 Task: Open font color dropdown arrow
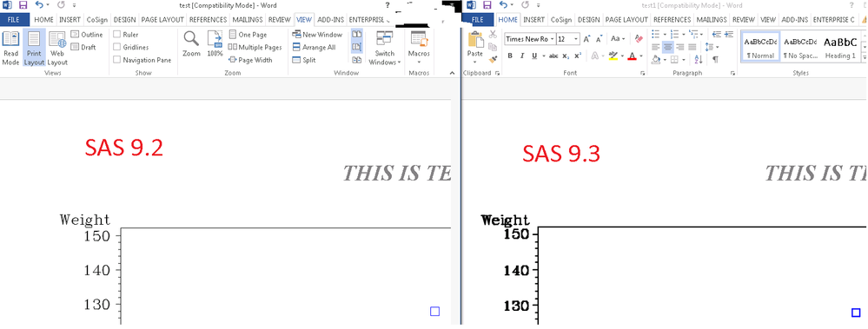(641, 56)
